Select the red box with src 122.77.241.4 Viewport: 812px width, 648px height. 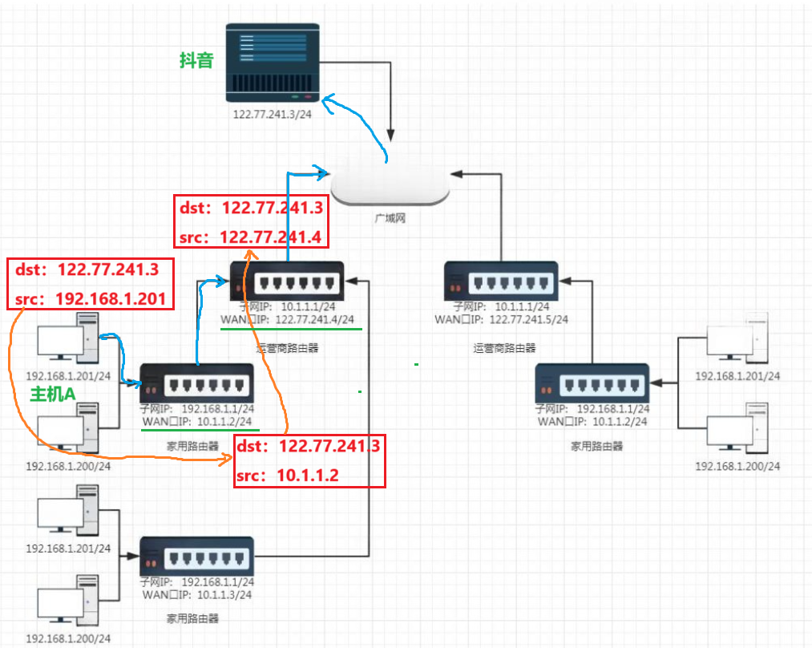pos(251,221)
